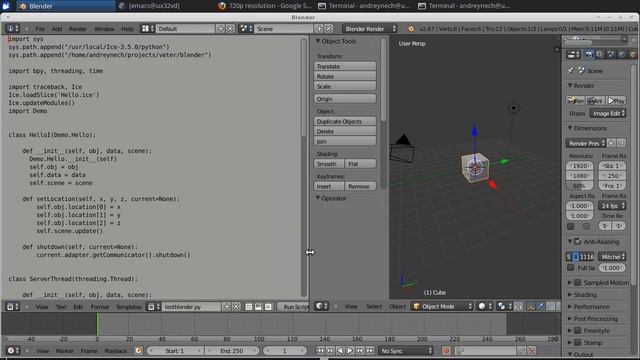
Task: Click the Translate button
Action: pos(345,66)
